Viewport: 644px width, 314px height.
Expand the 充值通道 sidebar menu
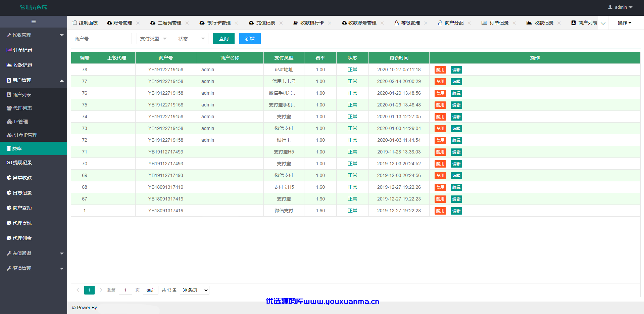coord(34,253)
